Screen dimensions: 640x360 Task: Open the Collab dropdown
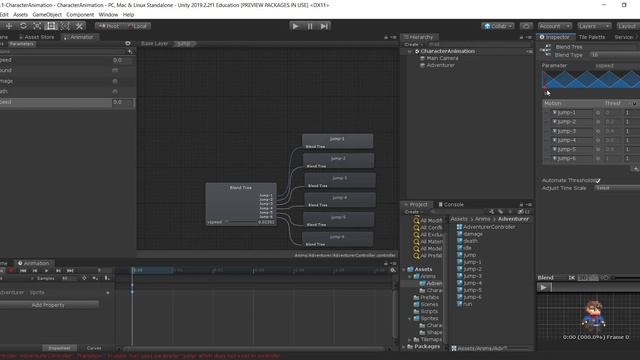coord(498,26)
